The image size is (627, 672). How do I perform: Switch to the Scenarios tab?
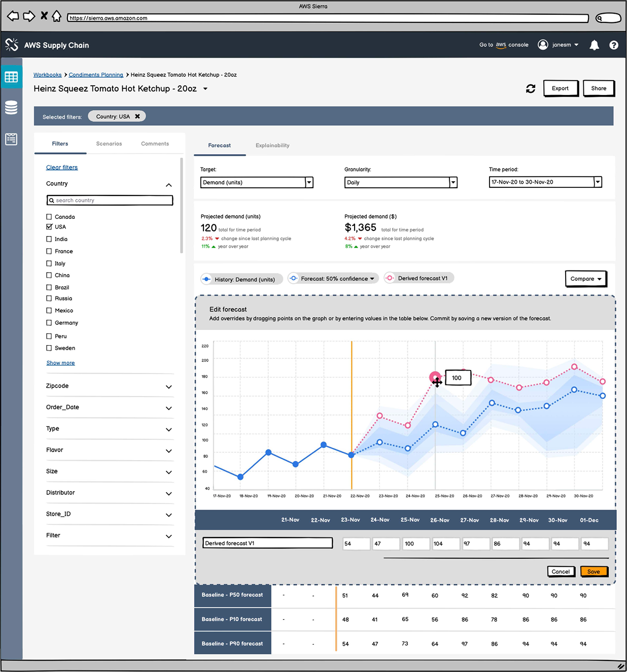(x=109, y=144)
